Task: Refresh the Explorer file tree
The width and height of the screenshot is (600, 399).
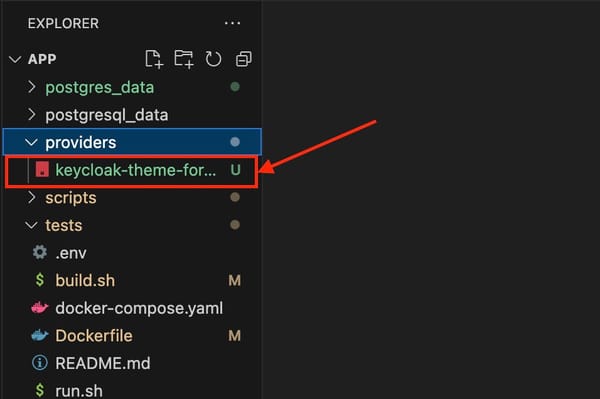Action: 213,59
